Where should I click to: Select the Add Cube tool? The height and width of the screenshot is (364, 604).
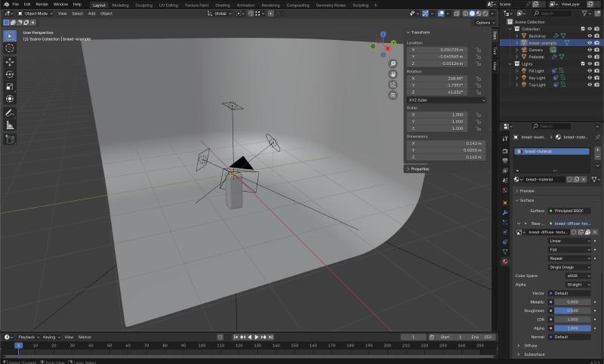point(10,139)
